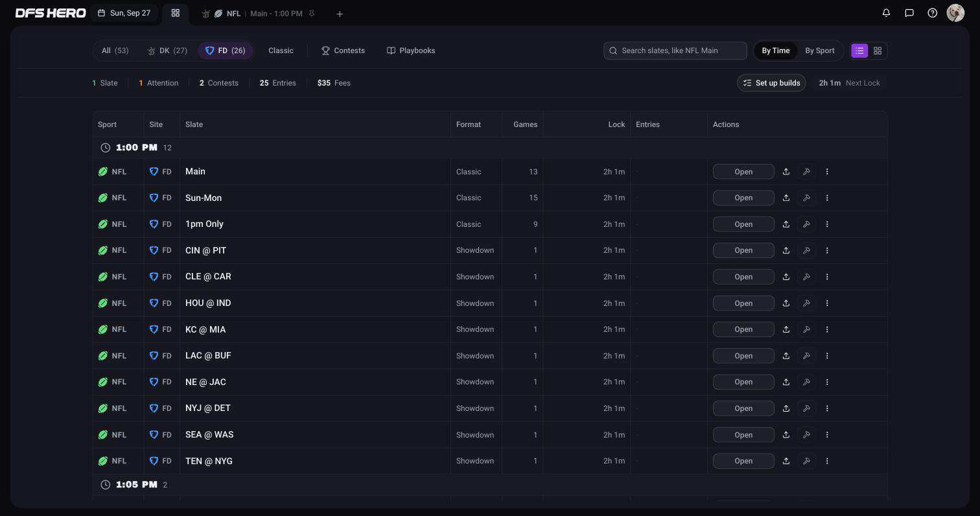Open the CIN @ PIT showdown slate
The height and width of the screenshot is (516, 980).
(x=743, y=250)
